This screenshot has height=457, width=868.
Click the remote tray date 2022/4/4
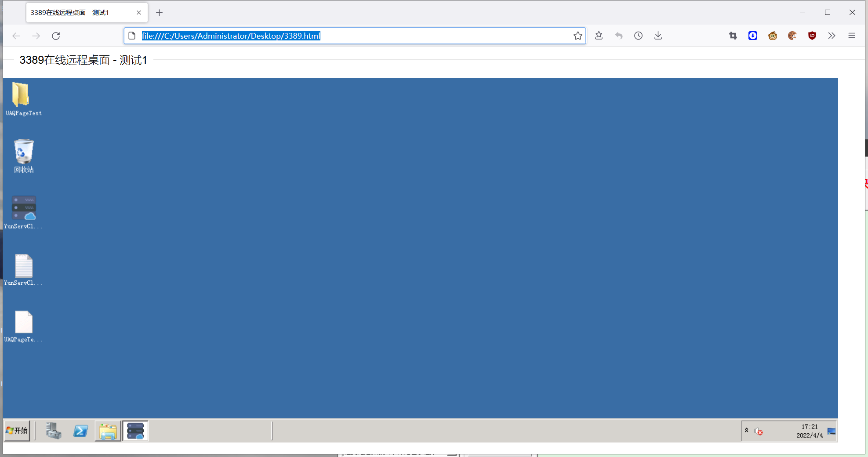pyautogui.click(x=810, y=435)
